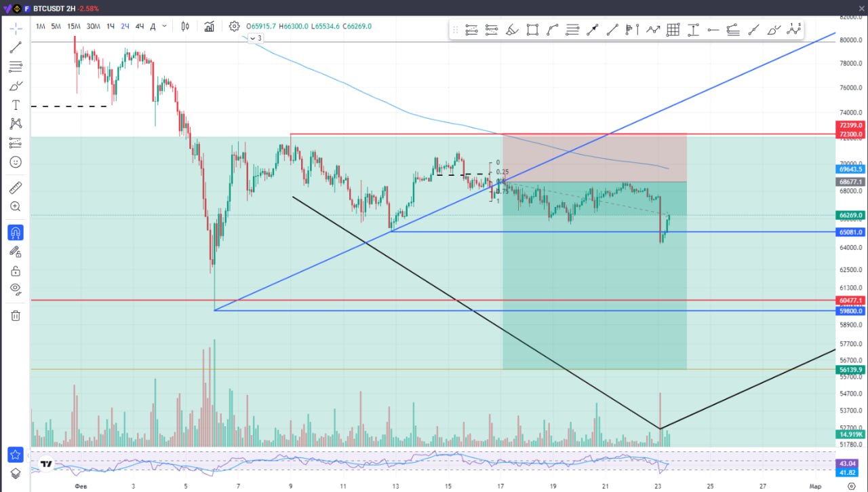Select the trend line drawing tool

16,48
